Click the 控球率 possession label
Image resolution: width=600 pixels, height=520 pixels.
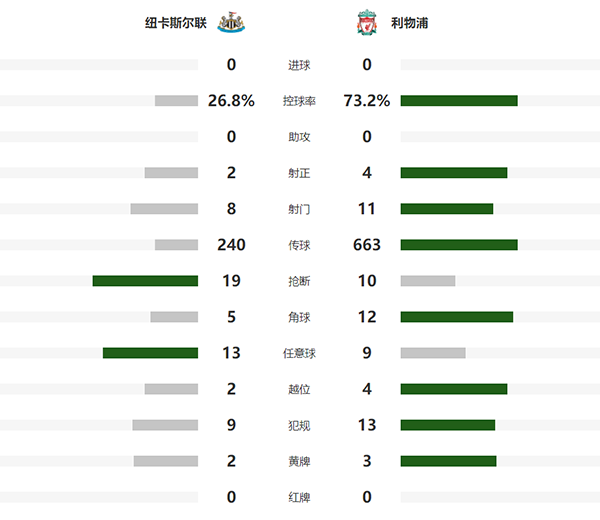point(299,101)
